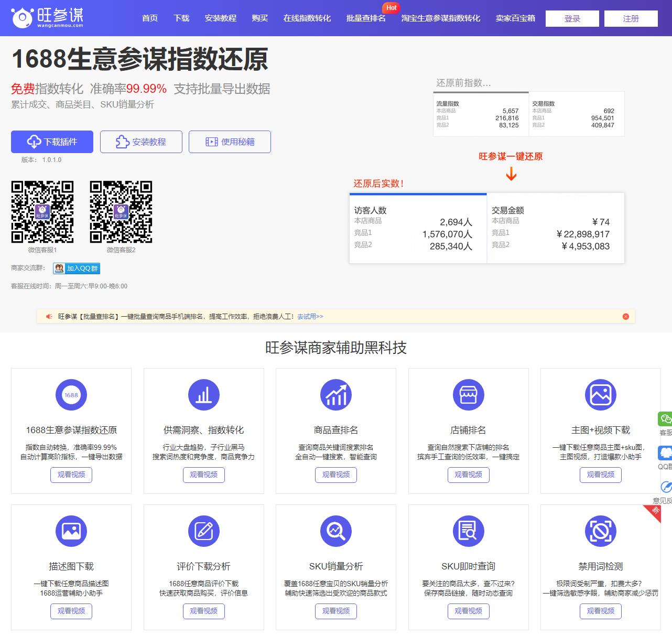Click the 安装教程 puzzle-icon button
672x636 pixels.
(x=141, y=142)
